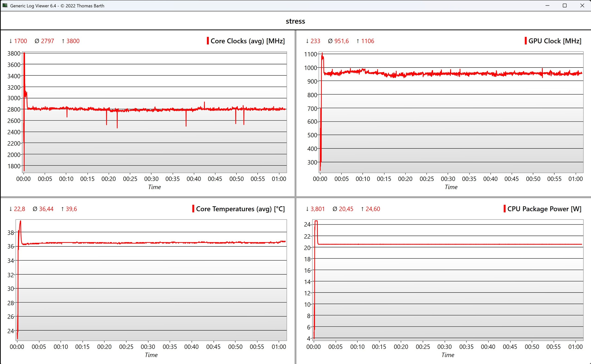Click the Time axis label under GPU Clock

pos(451,187)
